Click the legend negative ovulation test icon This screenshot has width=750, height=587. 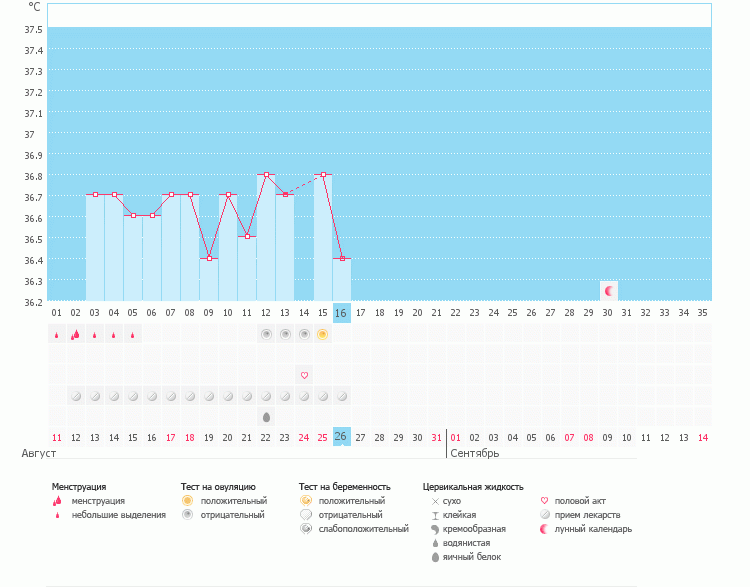(x=188, y=515)
